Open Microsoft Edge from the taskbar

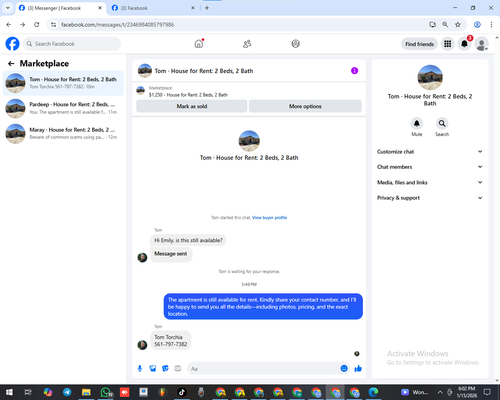pos(373,392)
